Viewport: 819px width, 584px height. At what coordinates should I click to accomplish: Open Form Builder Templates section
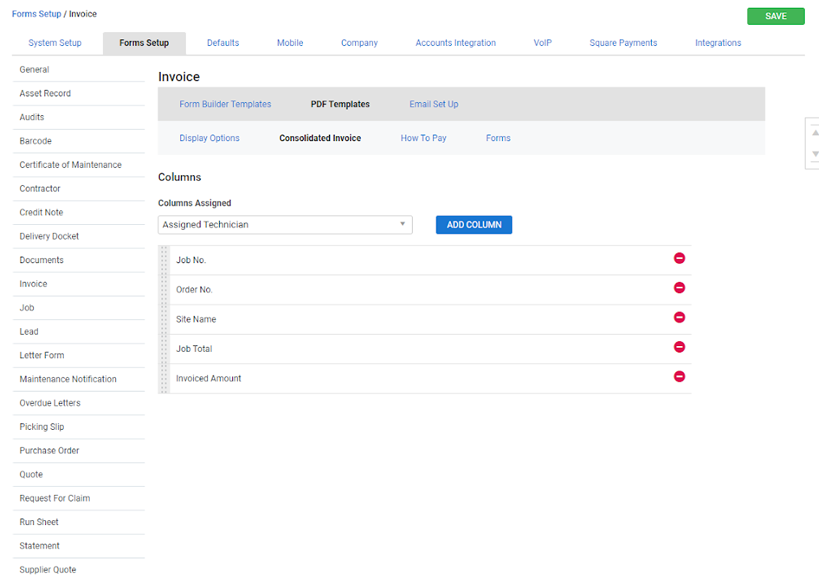225,104
